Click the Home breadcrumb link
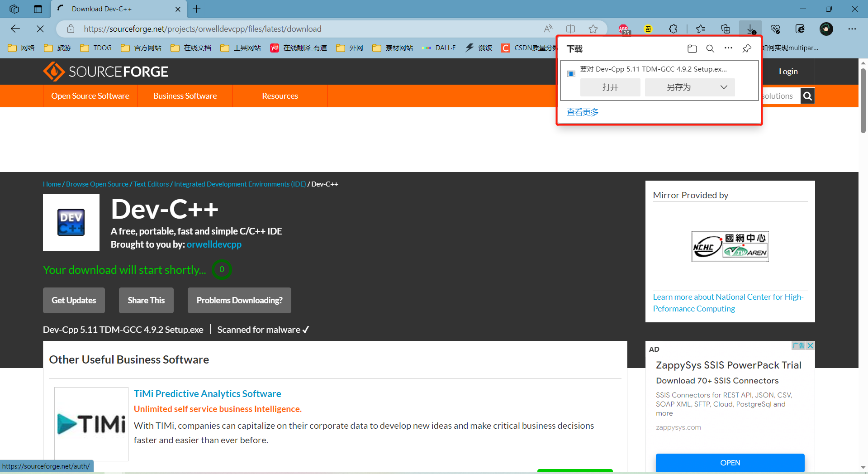This screenshot has width=868, height=474. (x=52, y=184)
